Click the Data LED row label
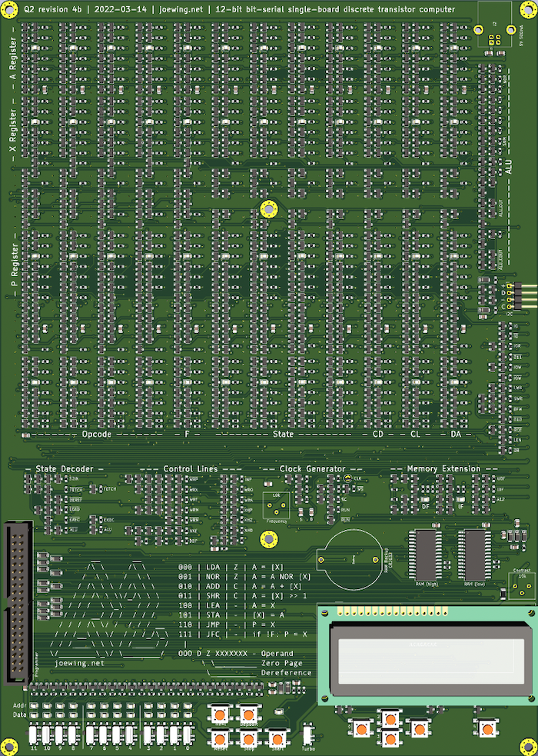 tap(20, 714)
